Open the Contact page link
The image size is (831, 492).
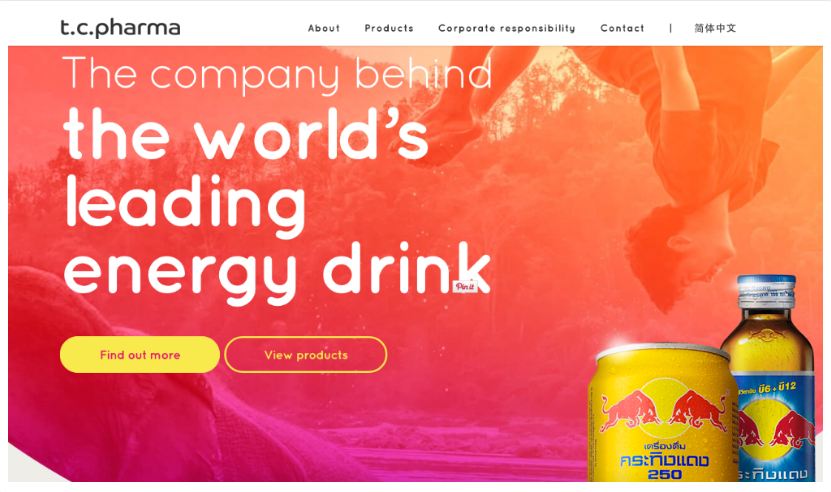(x=622, y=28)
